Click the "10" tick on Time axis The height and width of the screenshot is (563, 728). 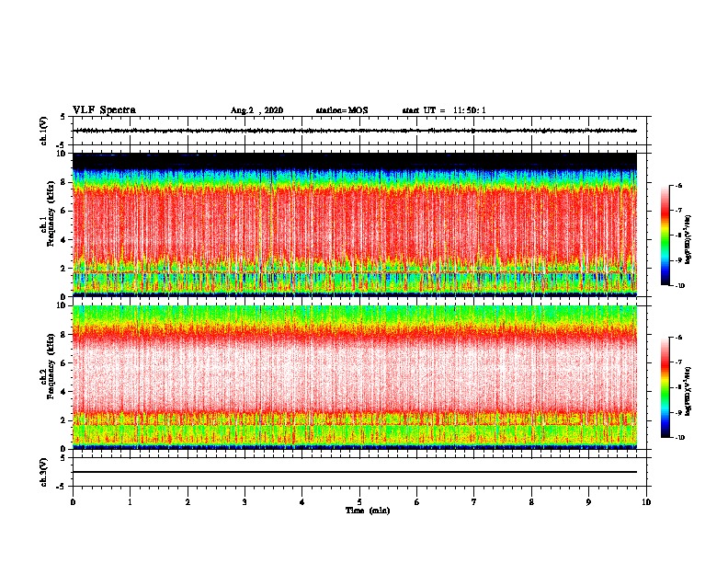coord(646,501)
